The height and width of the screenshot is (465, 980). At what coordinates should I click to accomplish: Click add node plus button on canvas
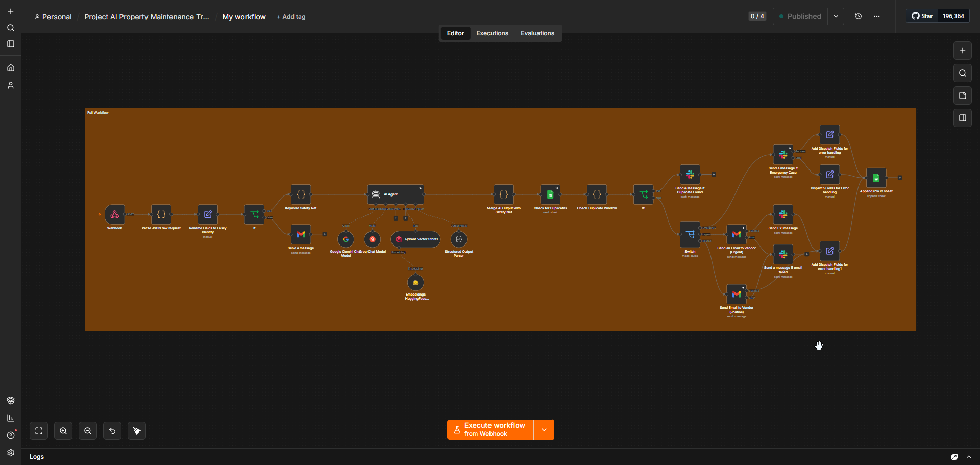[x=963, y=51]
